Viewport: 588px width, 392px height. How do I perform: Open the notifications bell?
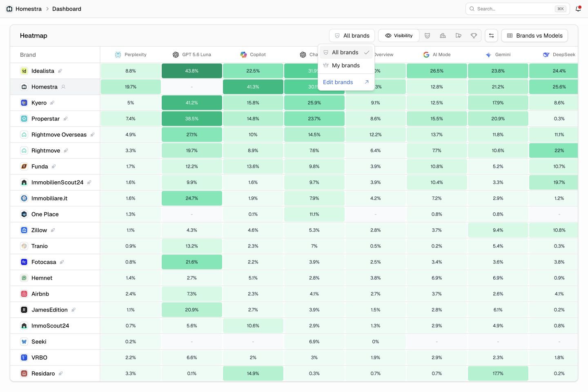point(578,9)
